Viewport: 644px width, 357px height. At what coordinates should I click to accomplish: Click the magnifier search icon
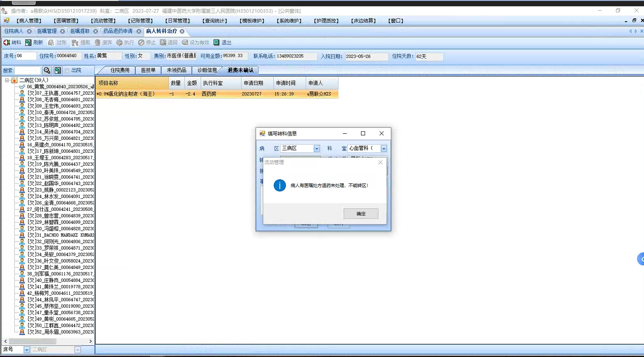(47, 71)
